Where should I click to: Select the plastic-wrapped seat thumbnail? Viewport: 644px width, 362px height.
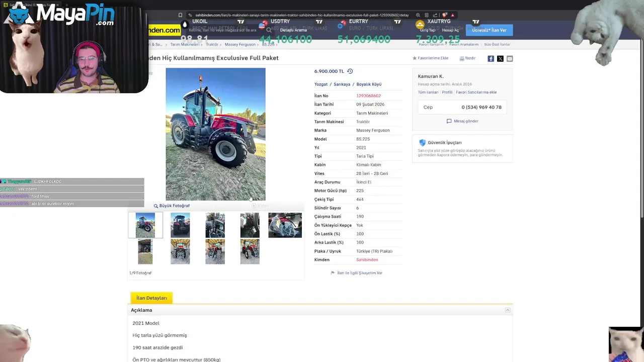pyautogui.click(x=285, y=225)
